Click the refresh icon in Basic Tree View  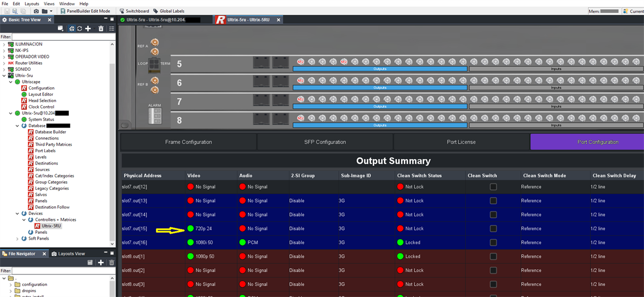click(x=79, y=28)
